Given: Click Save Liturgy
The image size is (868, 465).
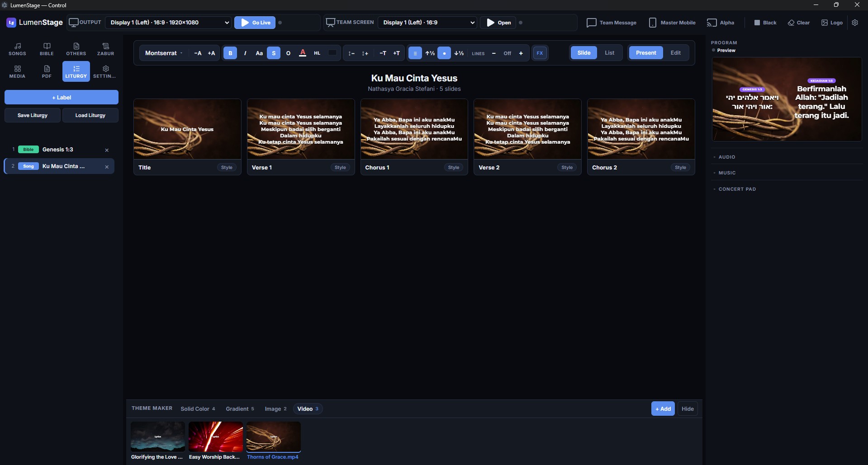Looking at the screenshot, I should point(33,115).
